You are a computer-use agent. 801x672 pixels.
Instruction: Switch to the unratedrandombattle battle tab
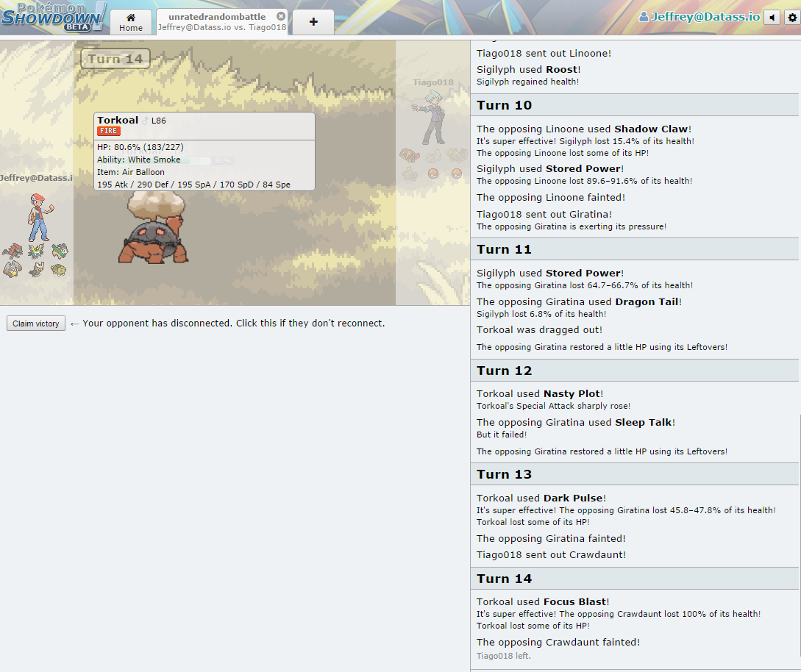[221, 22]
